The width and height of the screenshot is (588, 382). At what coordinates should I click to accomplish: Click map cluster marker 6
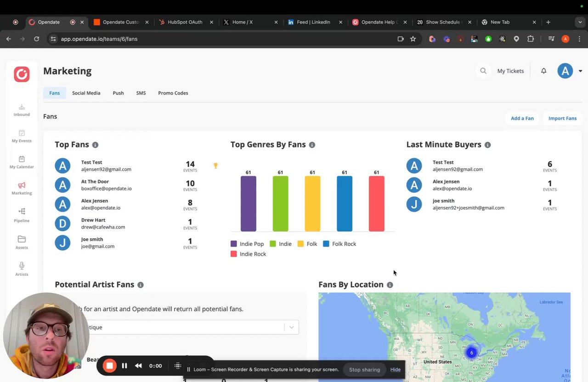(x=471, y=353)
